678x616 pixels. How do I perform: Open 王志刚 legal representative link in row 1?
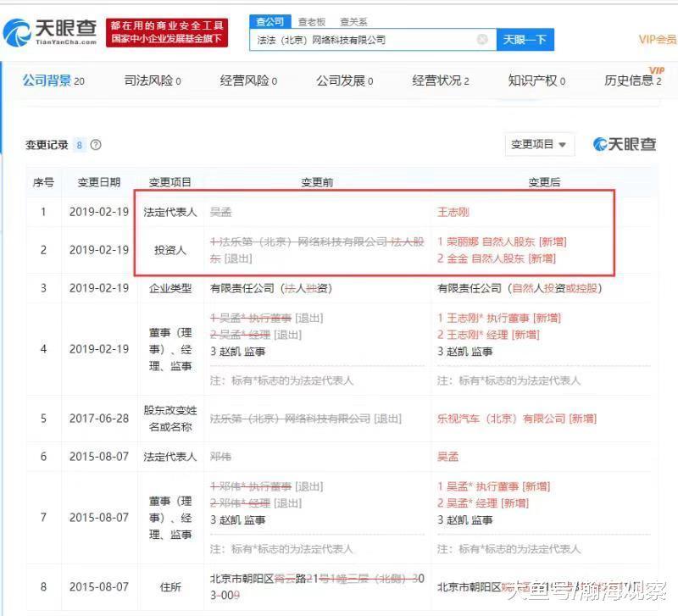[x=453, y=212]
